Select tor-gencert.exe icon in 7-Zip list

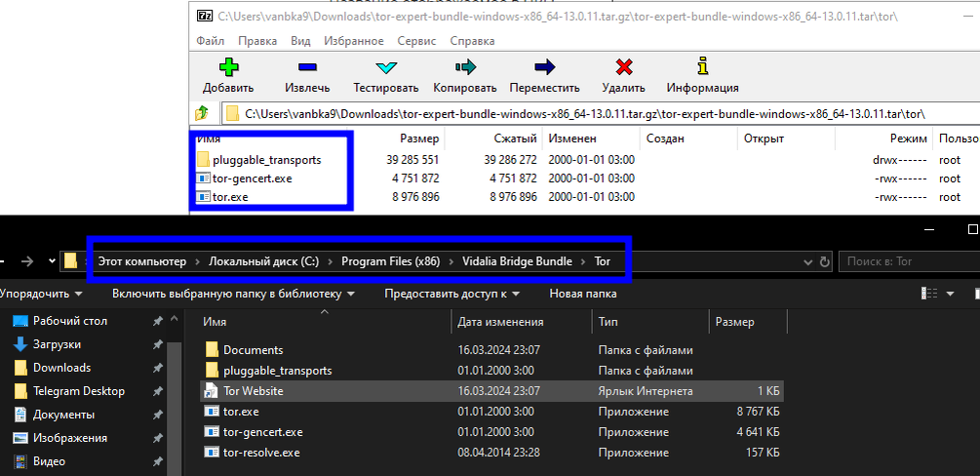(x=203, y=178)
